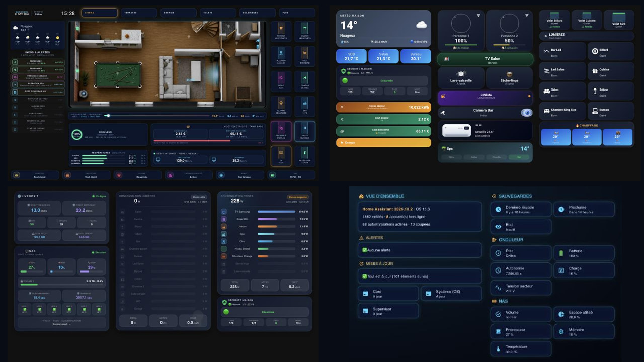This screenshot has height=362, width=644.
Task: Click the Filtration spa row icon
Action: 15,84
